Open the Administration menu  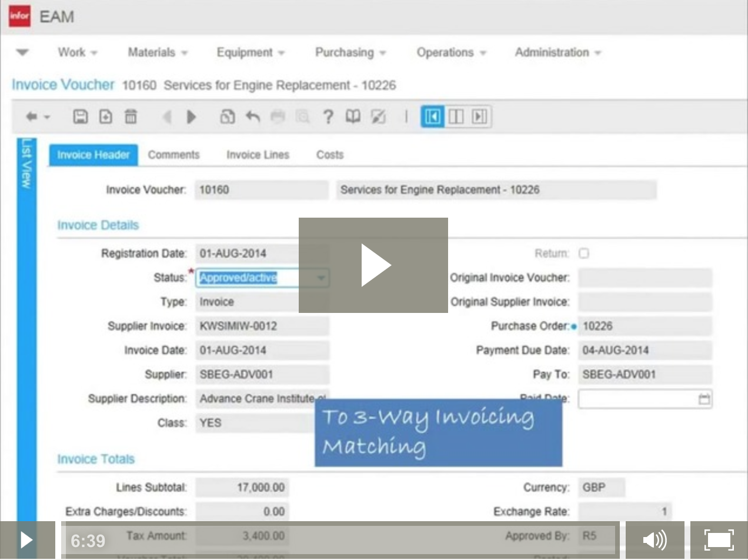[x=558, y=52]
